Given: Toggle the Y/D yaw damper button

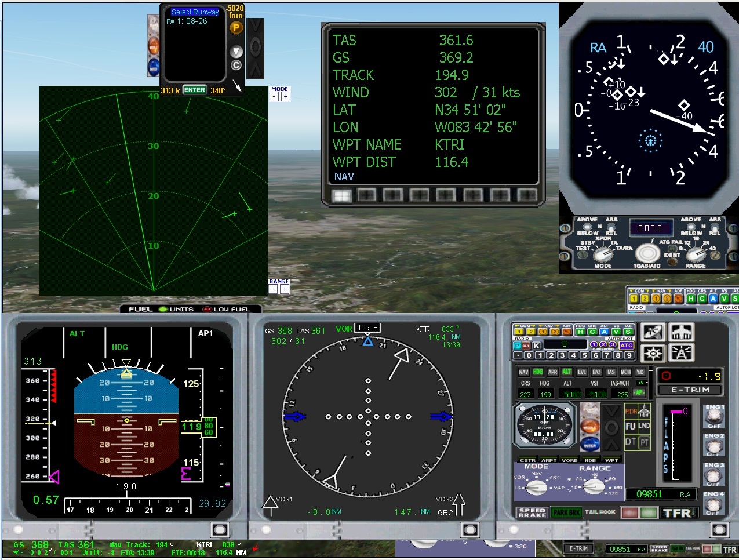Looking at the screenshot, I should coord(640,372).
